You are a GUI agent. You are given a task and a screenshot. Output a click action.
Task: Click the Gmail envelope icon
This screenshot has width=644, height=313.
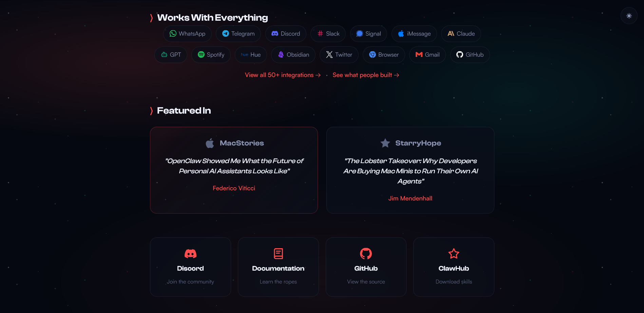[419, 55]
